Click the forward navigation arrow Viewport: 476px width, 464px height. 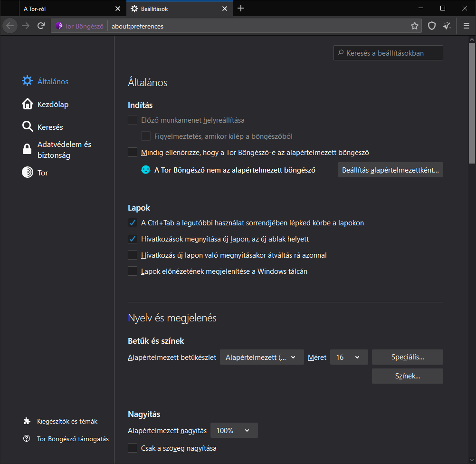(26, 26)
